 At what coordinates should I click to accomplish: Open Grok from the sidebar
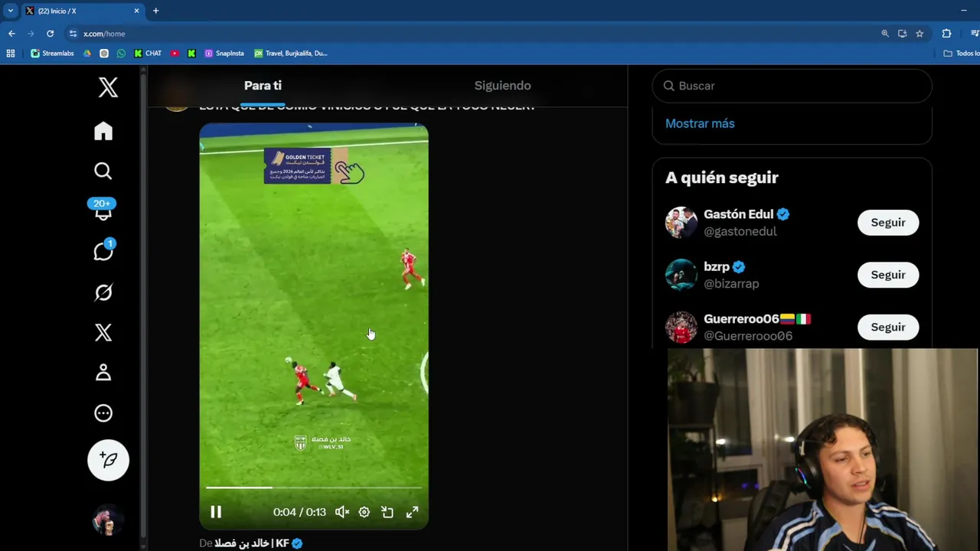(103, 292)
